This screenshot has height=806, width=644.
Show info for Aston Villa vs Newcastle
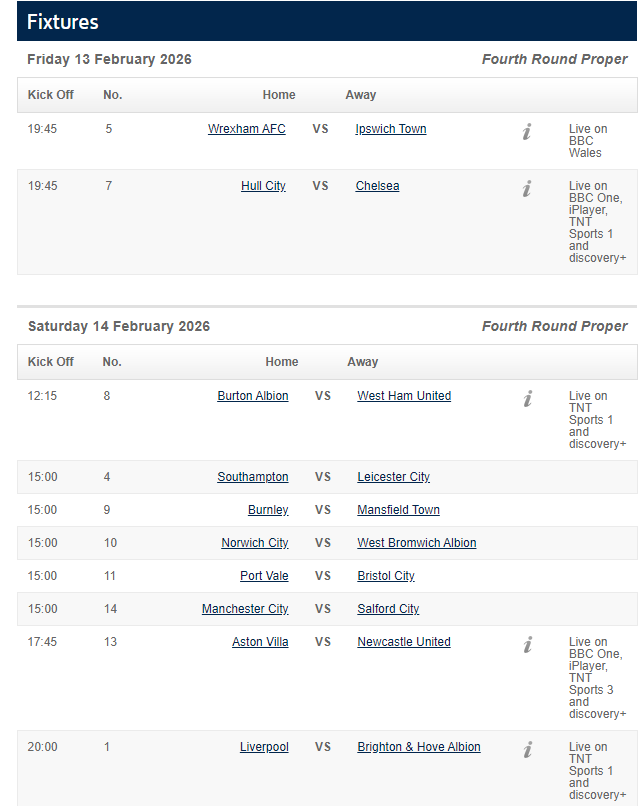coord(527,645)
